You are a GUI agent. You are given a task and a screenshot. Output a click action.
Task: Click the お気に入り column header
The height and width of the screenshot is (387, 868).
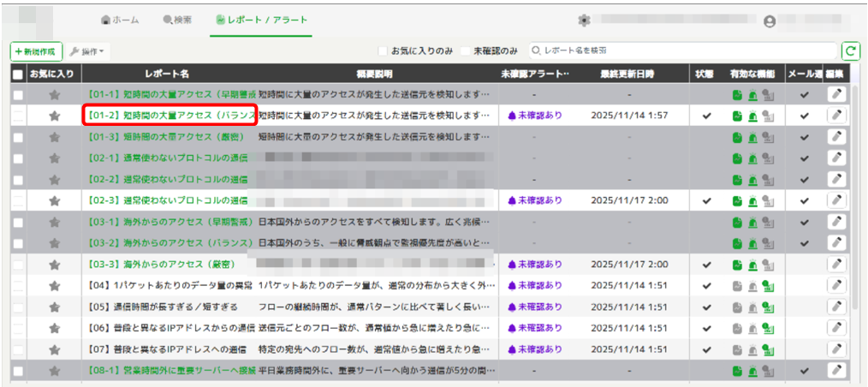(x=54, y=74)
